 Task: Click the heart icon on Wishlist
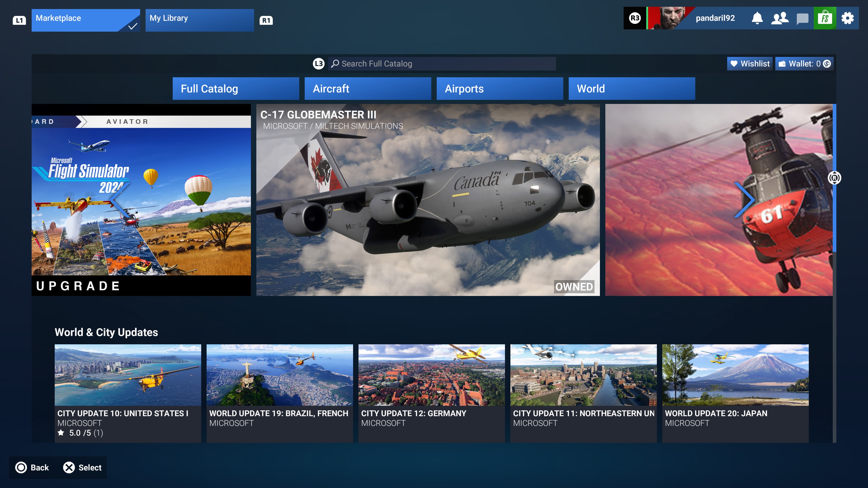[734, 64]
